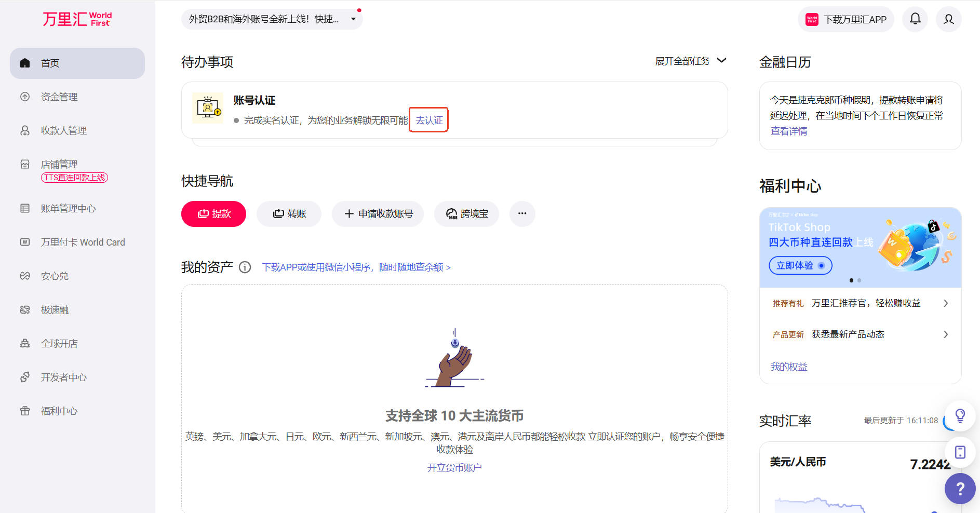This screenshot has width=980, height=513.
Task: Click the 万里付卡 World Card icon
Action: (25, 242)
